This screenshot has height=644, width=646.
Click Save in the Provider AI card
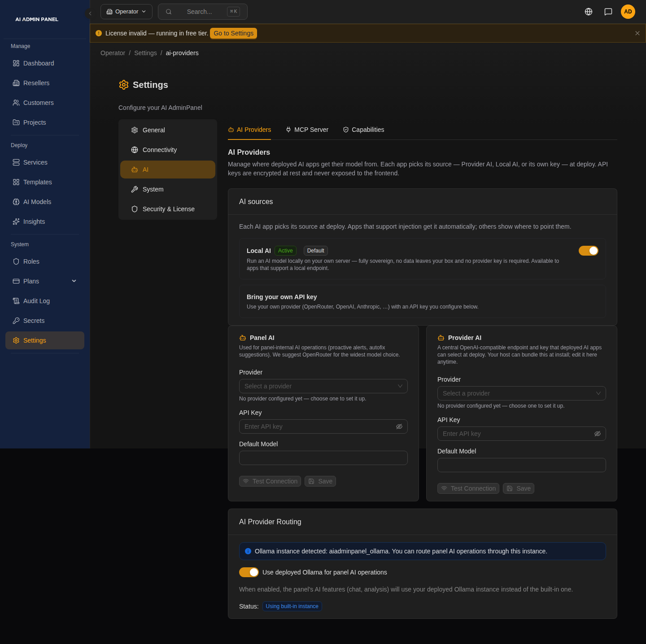pos(519,488)
